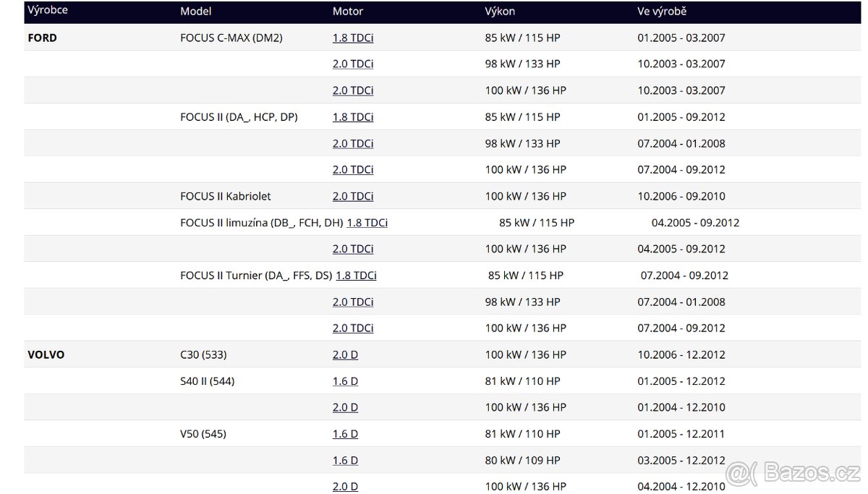Viewport: 868px width, 494px height.
Task: Select the date range 01.2005 - 12.2011
Action: pos(681,434)
